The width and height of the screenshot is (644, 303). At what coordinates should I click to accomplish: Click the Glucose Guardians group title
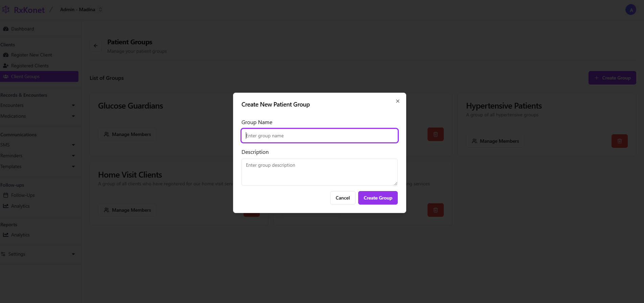[x=131, y=106]
